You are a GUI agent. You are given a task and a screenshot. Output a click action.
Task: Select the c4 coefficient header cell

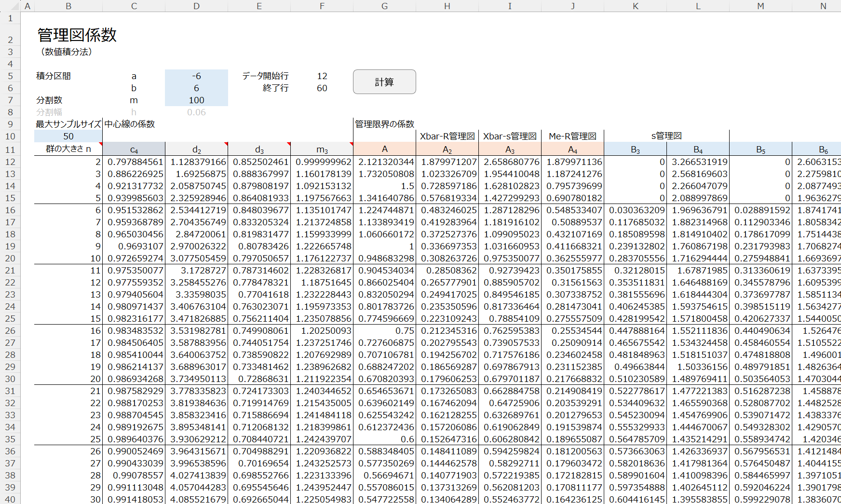(x=134, y=150)
